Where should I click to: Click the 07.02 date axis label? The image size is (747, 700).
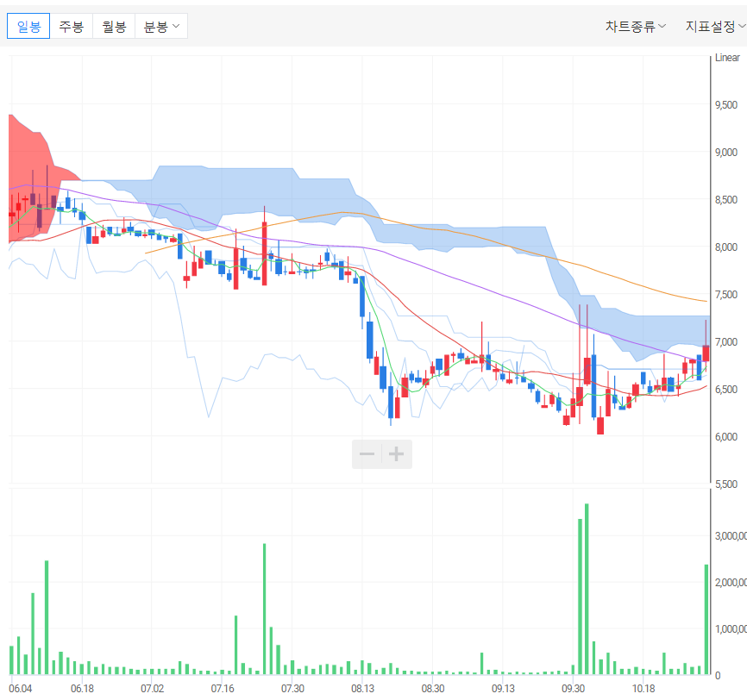coord(152,689)
